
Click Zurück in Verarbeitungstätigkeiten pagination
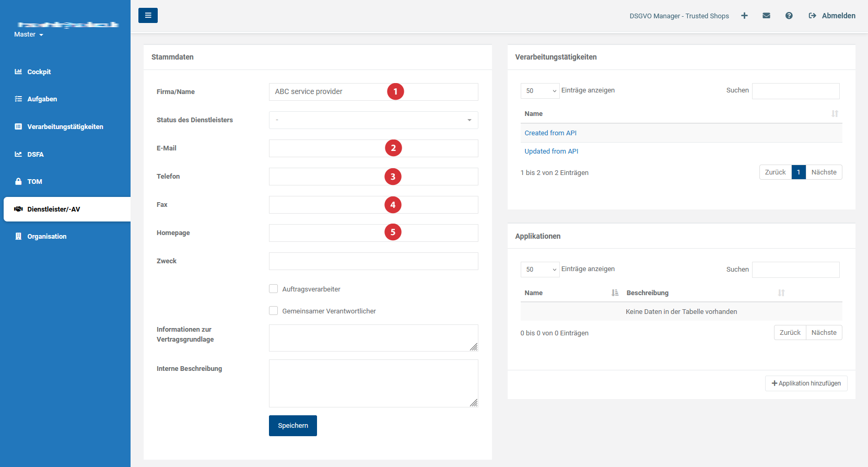[775, 172]
